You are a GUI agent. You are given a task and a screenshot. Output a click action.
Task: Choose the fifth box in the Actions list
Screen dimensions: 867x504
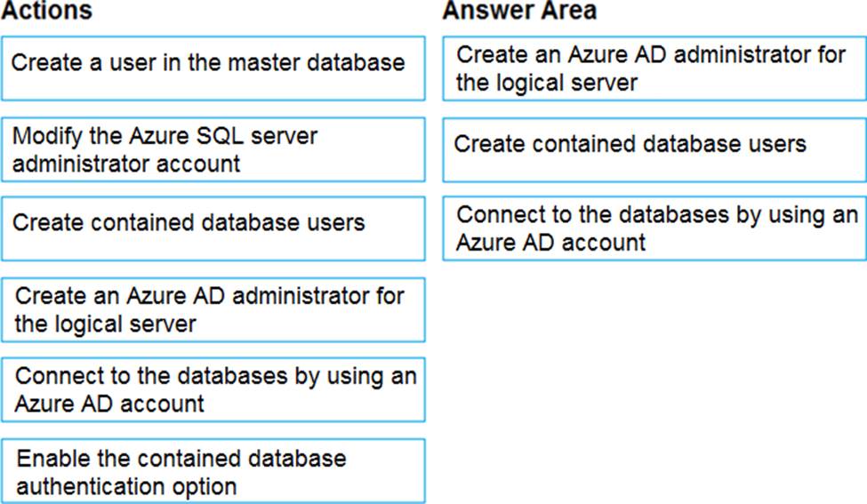[213, 389]
